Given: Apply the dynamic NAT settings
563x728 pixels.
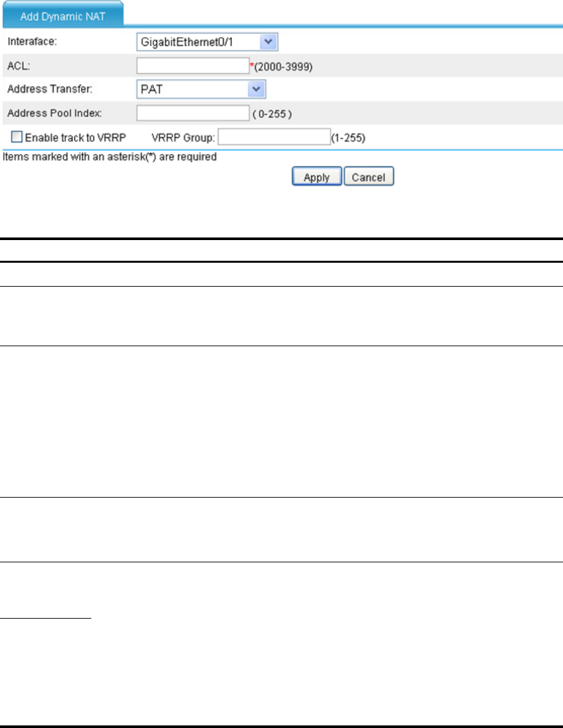Looking at the screenshot, I should 317,177.
